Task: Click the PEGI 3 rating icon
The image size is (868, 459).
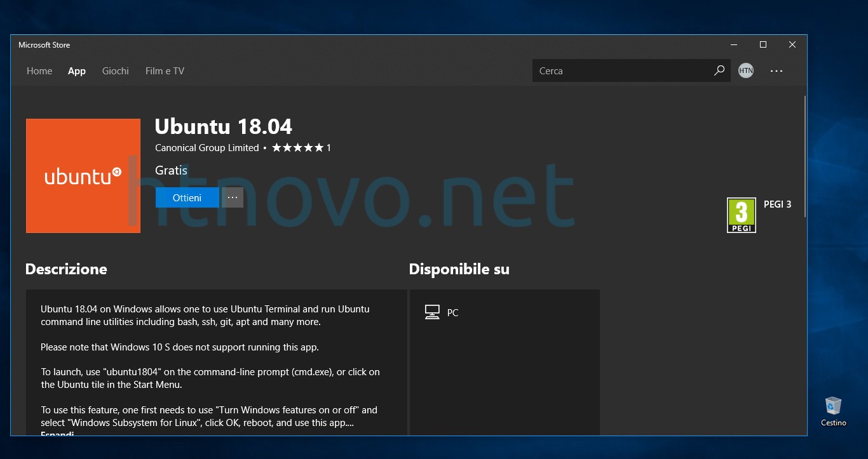Action: click(x=741, y=215)
